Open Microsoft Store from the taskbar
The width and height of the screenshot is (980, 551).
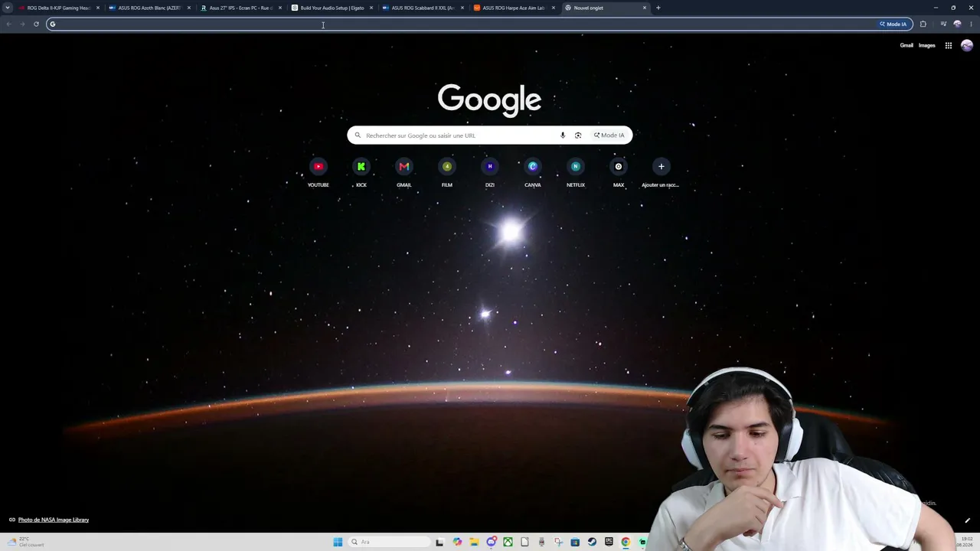point(575,542)
